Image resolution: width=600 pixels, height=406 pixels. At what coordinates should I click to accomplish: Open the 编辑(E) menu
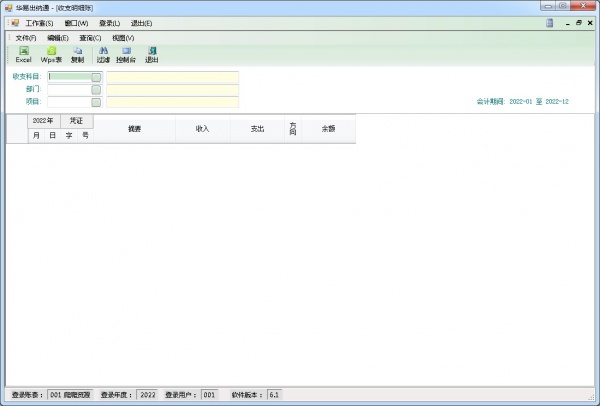coord(58,38)
